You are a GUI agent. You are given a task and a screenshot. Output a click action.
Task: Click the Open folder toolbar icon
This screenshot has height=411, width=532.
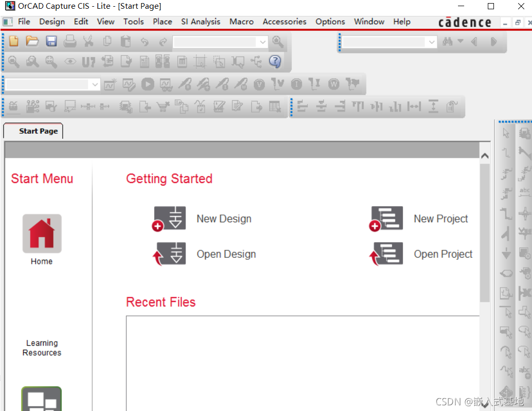click(32, 42)
